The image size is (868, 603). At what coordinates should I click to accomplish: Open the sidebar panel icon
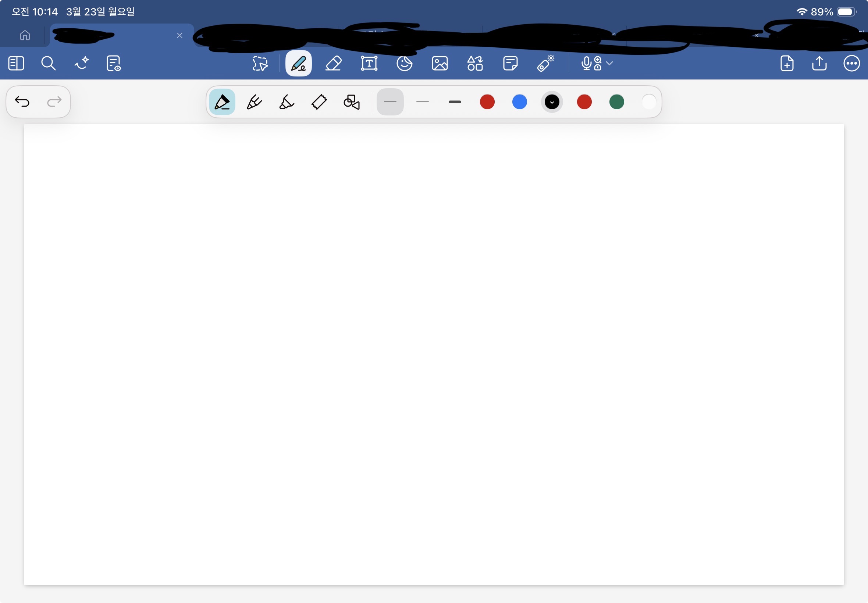[16, 64]
